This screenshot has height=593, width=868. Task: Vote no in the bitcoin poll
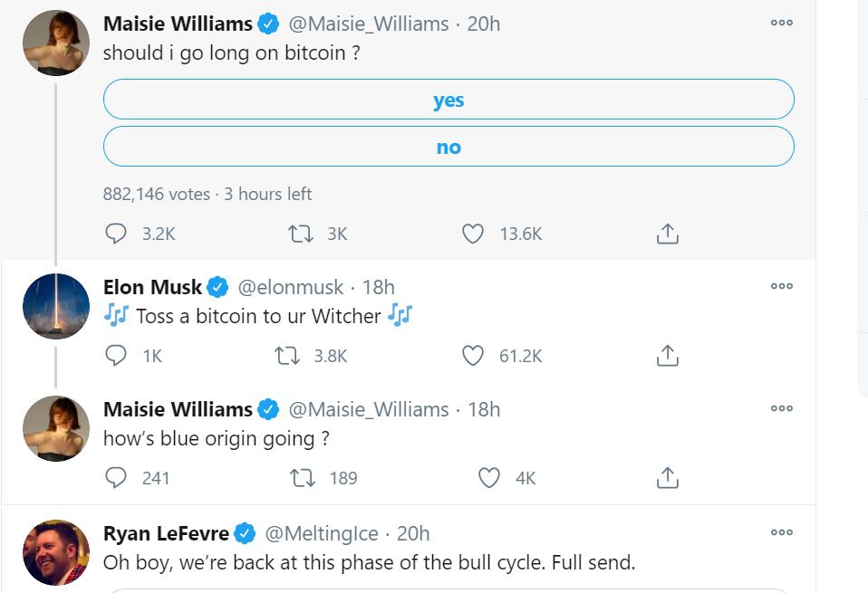[448, 147]
